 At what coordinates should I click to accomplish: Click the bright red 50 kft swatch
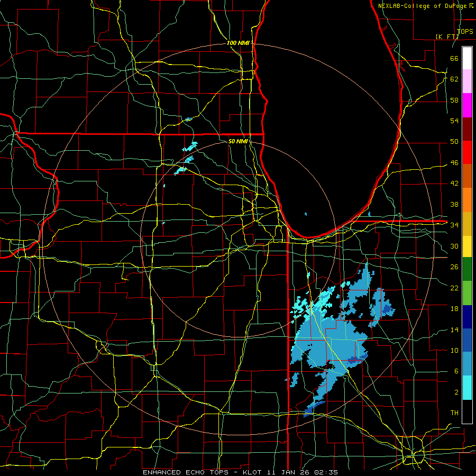[467, 152]
